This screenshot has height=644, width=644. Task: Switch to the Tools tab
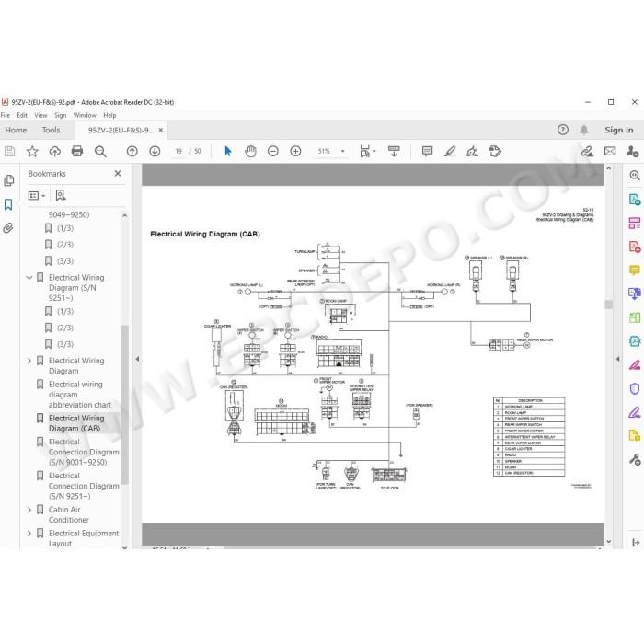(51, 130)
